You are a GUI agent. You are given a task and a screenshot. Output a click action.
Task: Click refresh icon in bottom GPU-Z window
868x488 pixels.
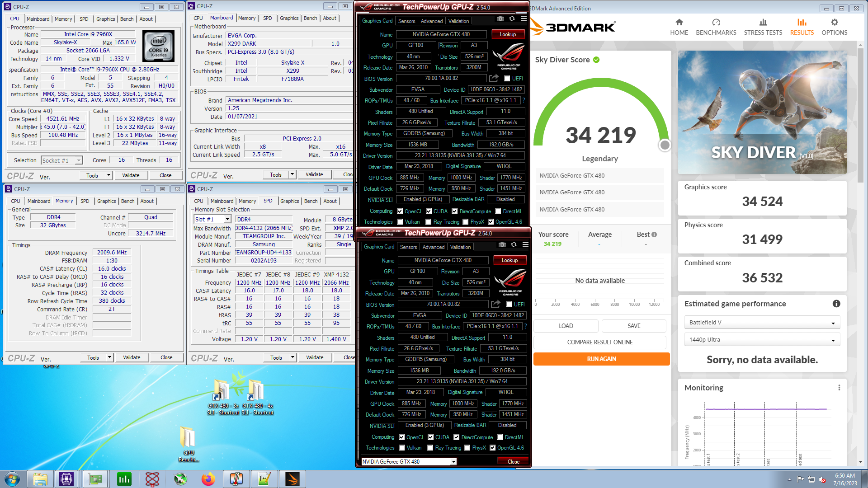pos(514,244)
